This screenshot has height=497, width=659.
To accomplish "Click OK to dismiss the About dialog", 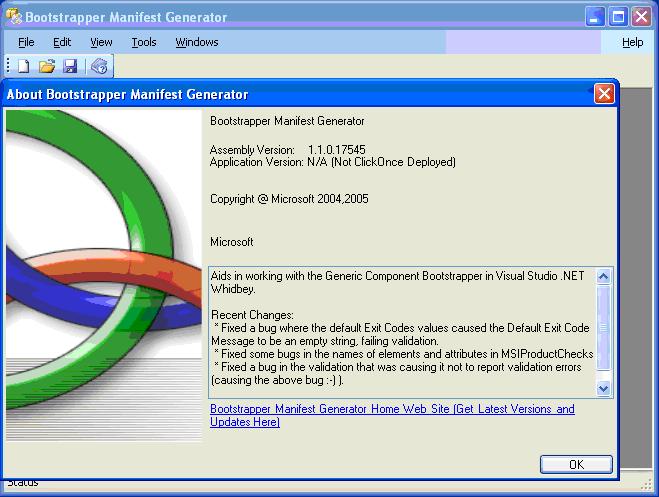I will click(x=576, y=464).
